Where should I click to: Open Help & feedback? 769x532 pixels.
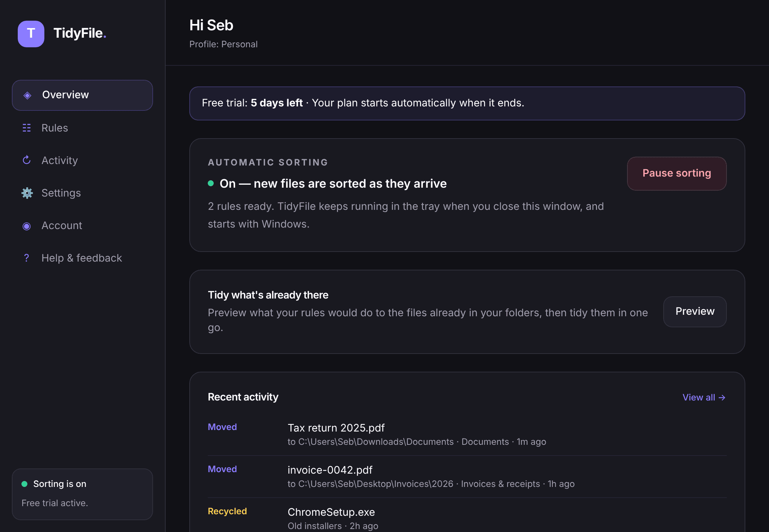[82, 258]
